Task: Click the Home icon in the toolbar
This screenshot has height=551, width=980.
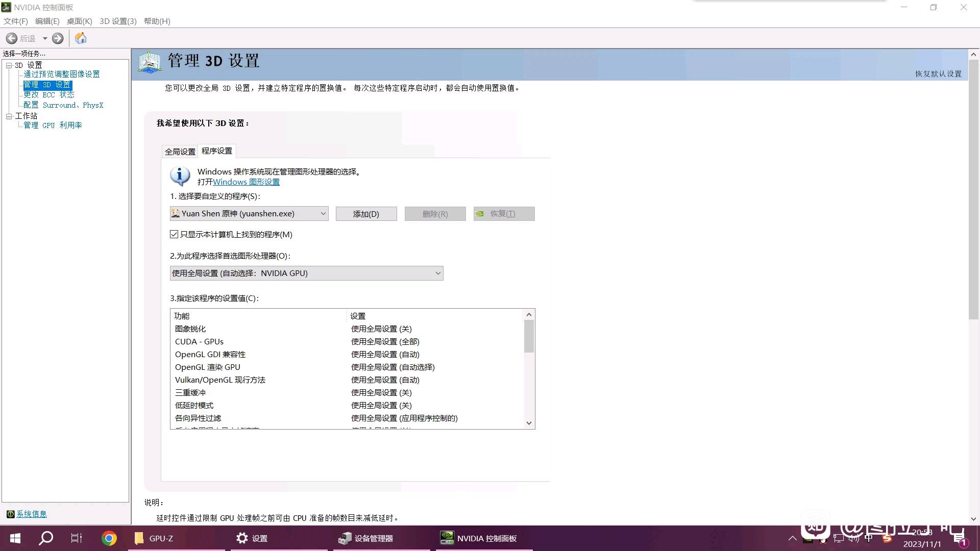Action: pyautogui.click(x=81, y=38)
